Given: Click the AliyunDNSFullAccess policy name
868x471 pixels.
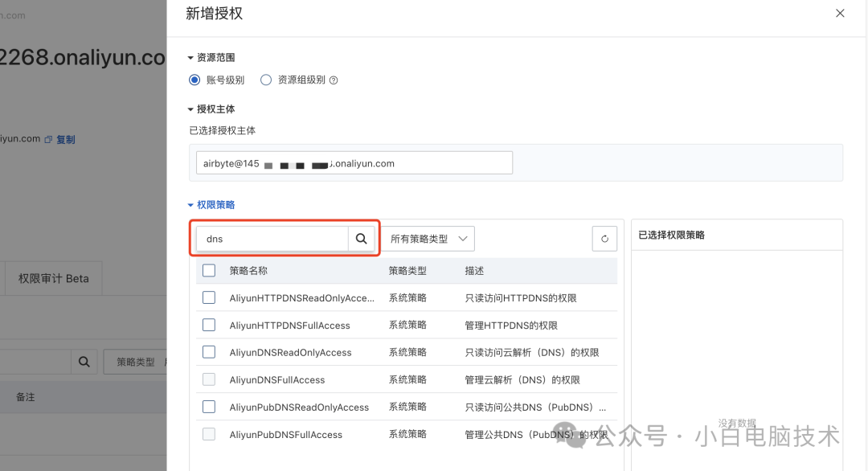Looking at the screenshot, I should (277, 380).
